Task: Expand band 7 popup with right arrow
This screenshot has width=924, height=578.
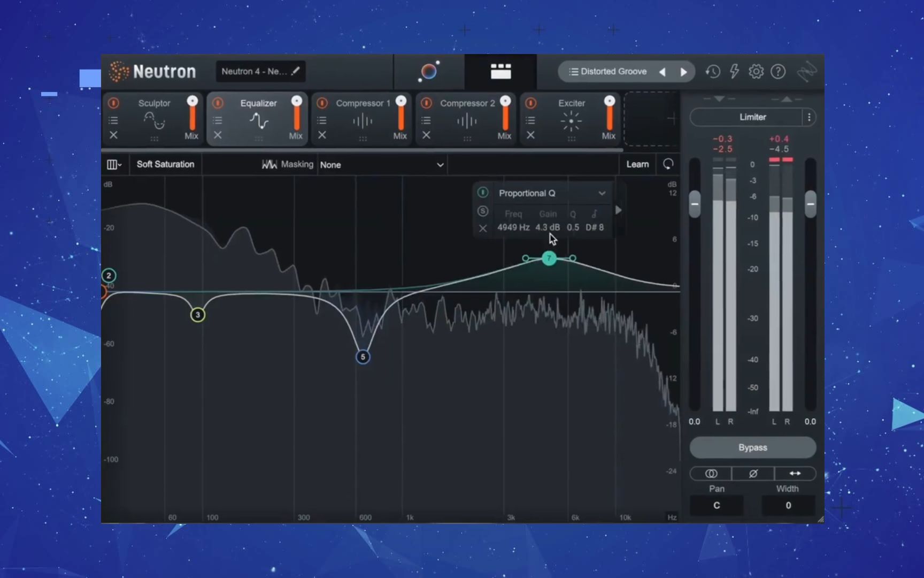Action: pos(619,210)
